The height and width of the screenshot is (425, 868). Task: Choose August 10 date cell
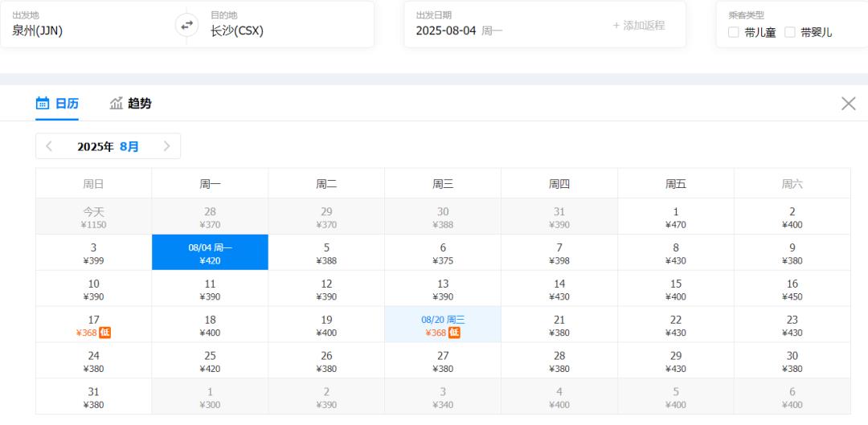(x=93, y=288)
